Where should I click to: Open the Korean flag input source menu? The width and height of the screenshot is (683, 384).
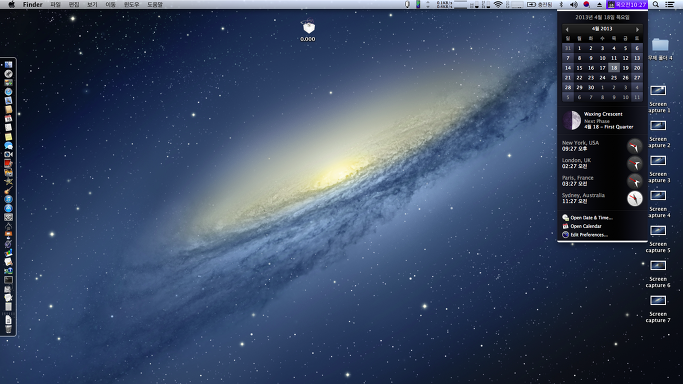[586, 4]
